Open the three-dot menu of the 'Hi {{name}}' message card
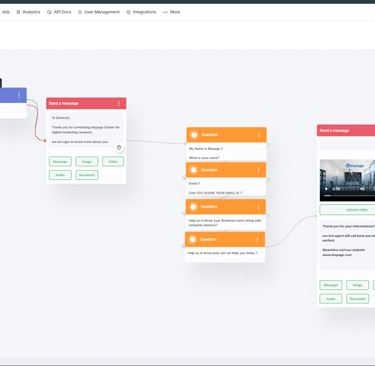375x366 pixels. (x=119, y=104)
